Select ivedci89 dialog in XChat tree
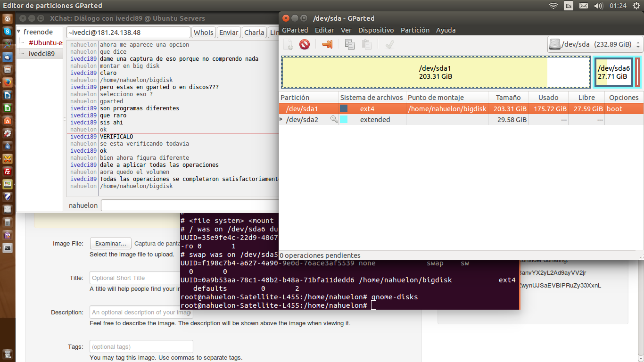The image size is (644, 362). [x=41, y=54]
